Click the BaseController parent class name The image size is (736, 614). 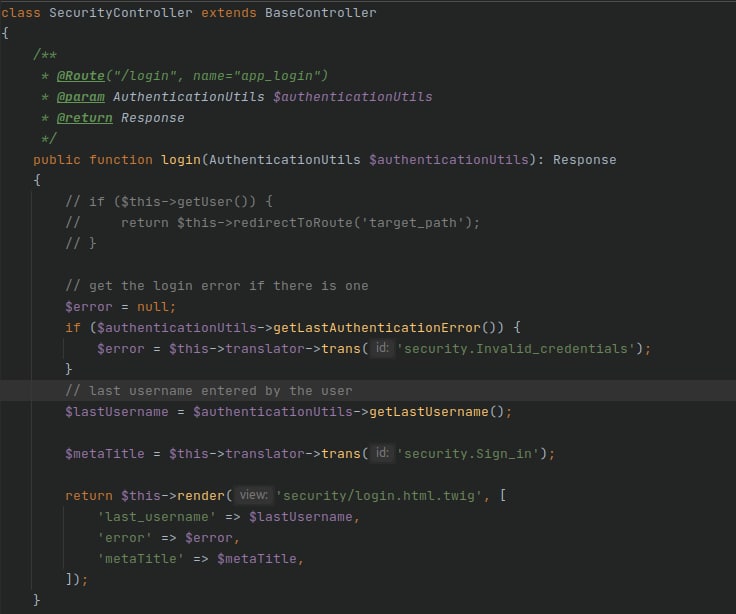[x=321, y=13]
